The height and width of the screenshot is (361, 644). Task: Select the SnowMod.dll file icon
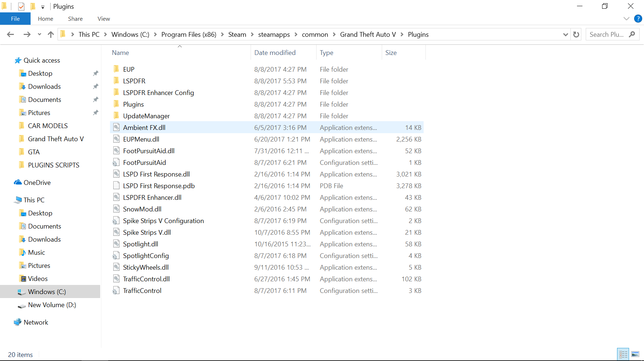click(116, 209)
